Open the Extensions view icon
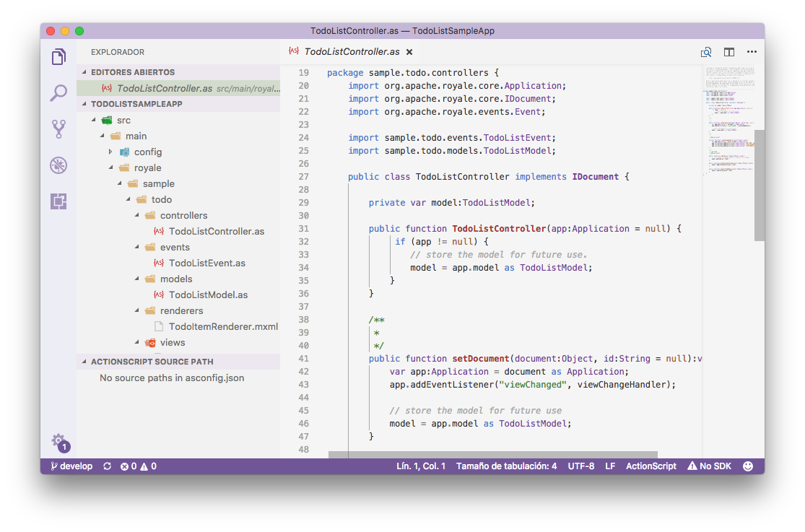This screenshot has width=805, height=532. click(x=58, y=201)
